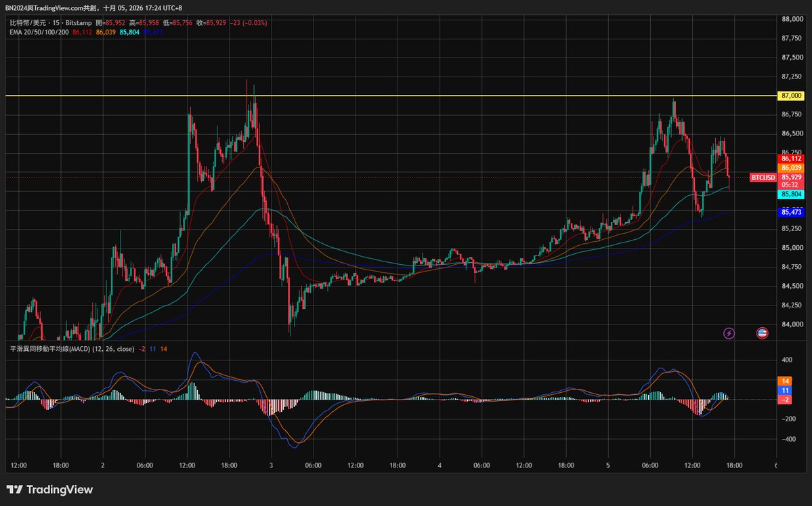Click the 400 label on the MACD axis
The image size is (812, 506).
point(787,360)
